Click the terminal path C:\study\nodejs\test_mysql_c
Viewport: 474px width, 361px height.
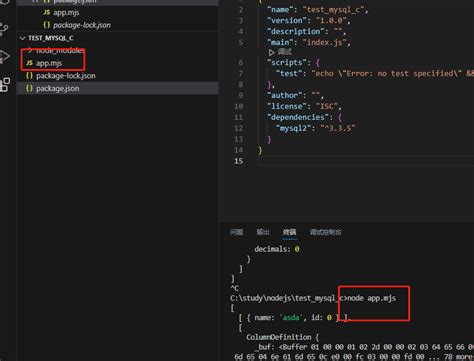[287, 298]
